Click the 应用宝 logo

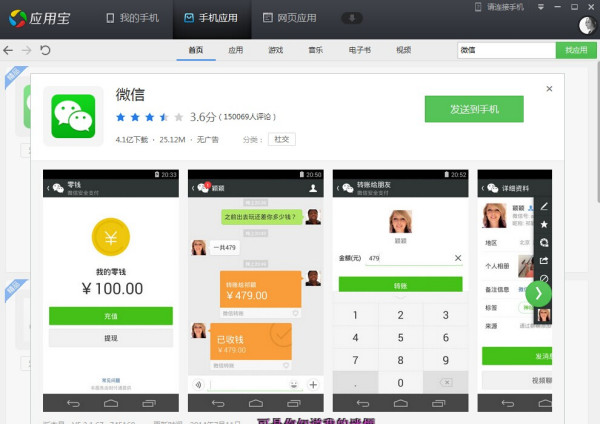click(x=39, y=18)
